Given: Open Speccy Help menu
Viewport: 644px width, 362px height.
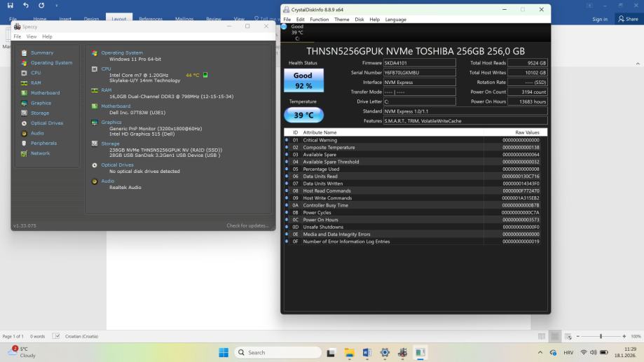Looking at the screenshot, I should pos(47,36).
